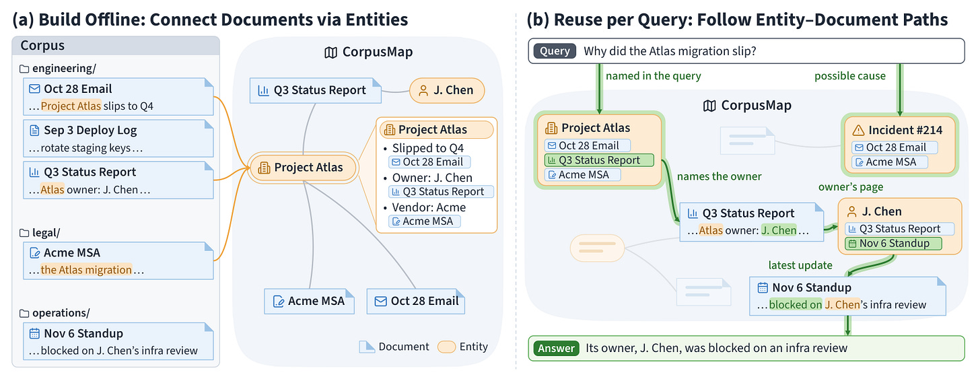Viewport: 980px width, 381px height.
Task: Click the 'owner's page' label
Action: (x=850, y=186)
